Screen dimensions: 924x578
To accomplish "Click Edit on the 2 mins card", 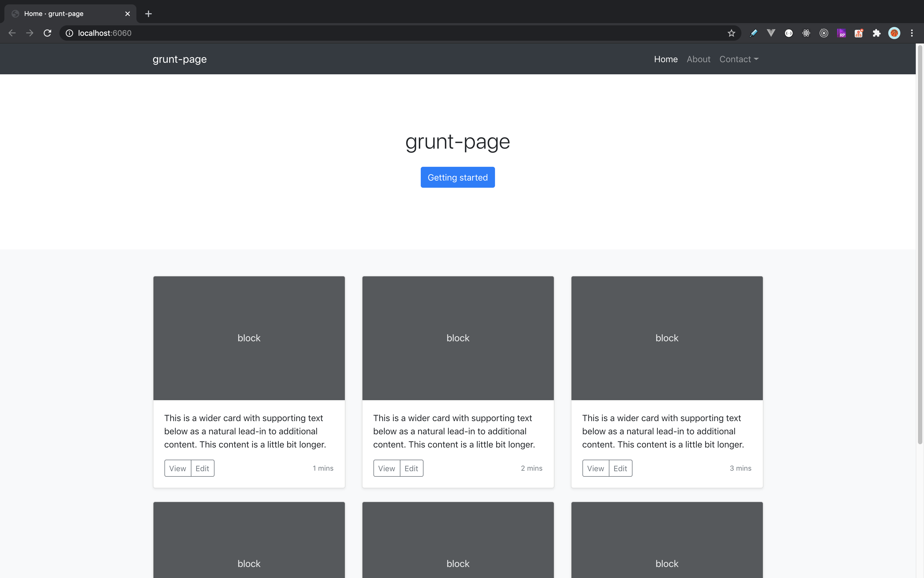I will [x=411, y=468].
